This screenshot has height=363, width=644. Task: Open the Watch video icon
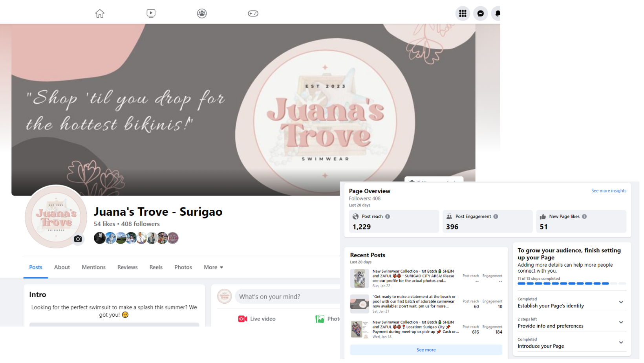151,13
